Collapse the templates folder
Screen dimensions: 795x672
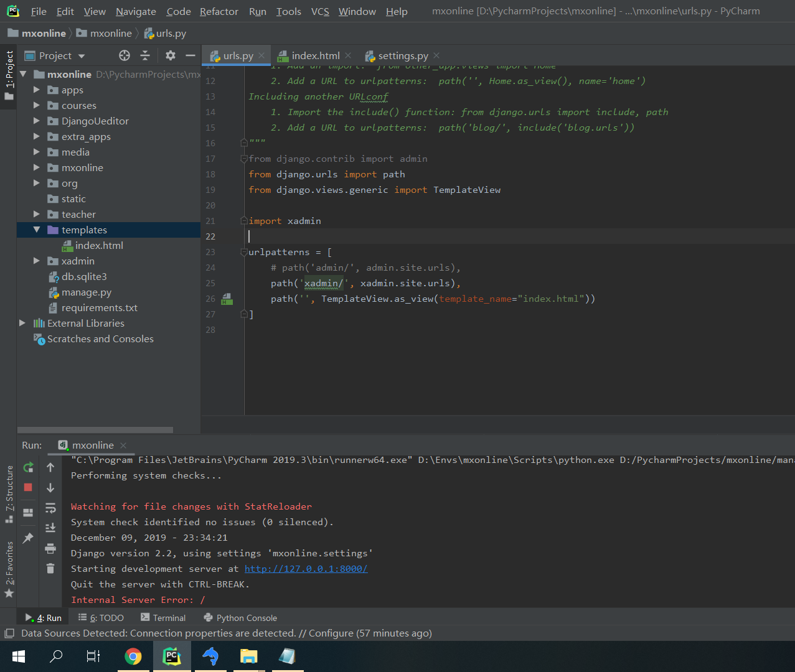[x=37, y=230]
